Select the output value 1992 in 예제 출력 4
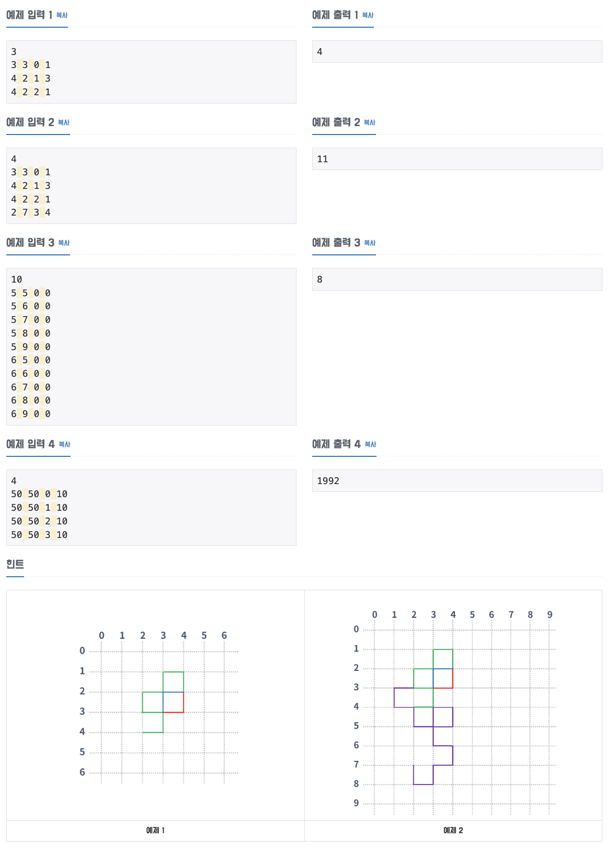Image resolution: width=616 pixels, height=852 pixels. (x=328, y=480)
